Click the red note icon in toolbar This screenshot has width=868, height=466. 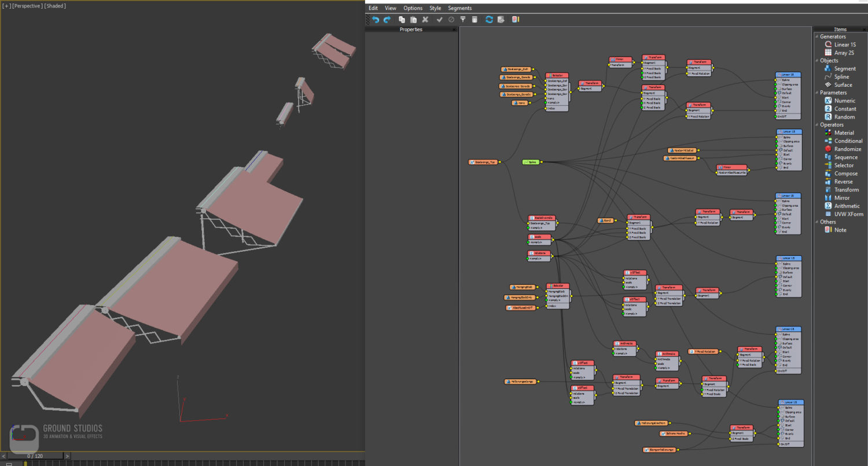pos(515,20)
